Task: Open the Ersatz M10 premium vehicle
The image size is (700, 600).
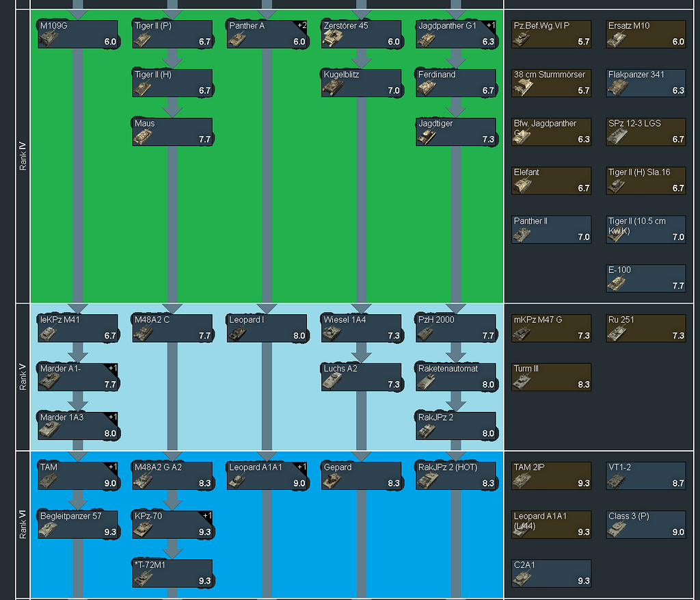Action: 645,34
